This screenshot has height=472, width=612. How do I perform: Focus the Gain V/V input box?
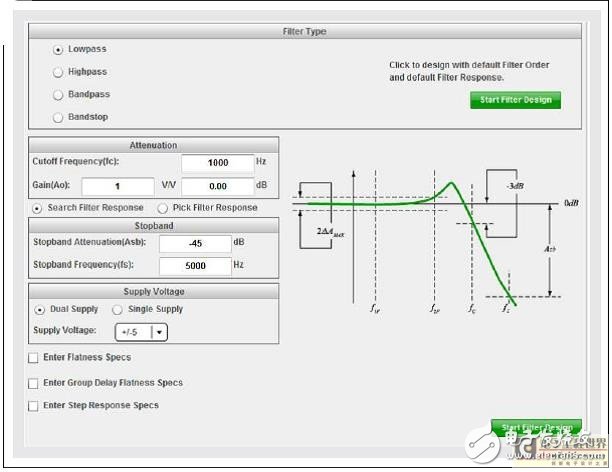[118, 186]
